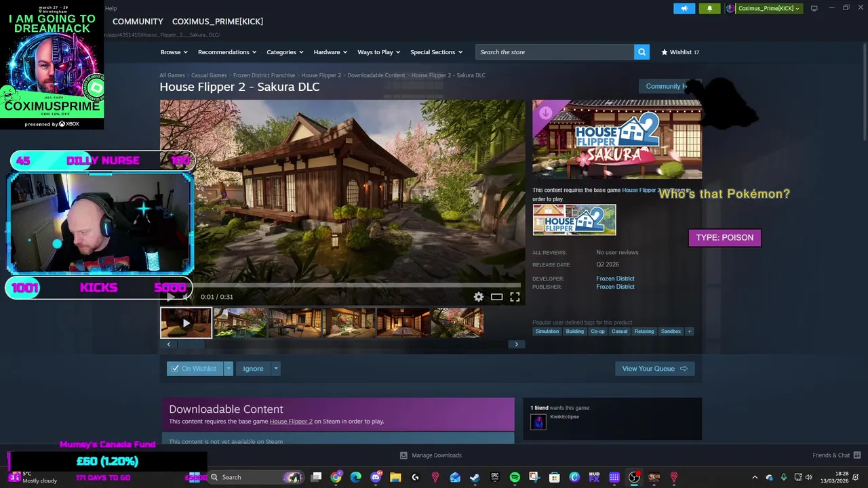Toggle theater mode on the video player
Viewport: 868px width, 488px height.
coord(496,297)
